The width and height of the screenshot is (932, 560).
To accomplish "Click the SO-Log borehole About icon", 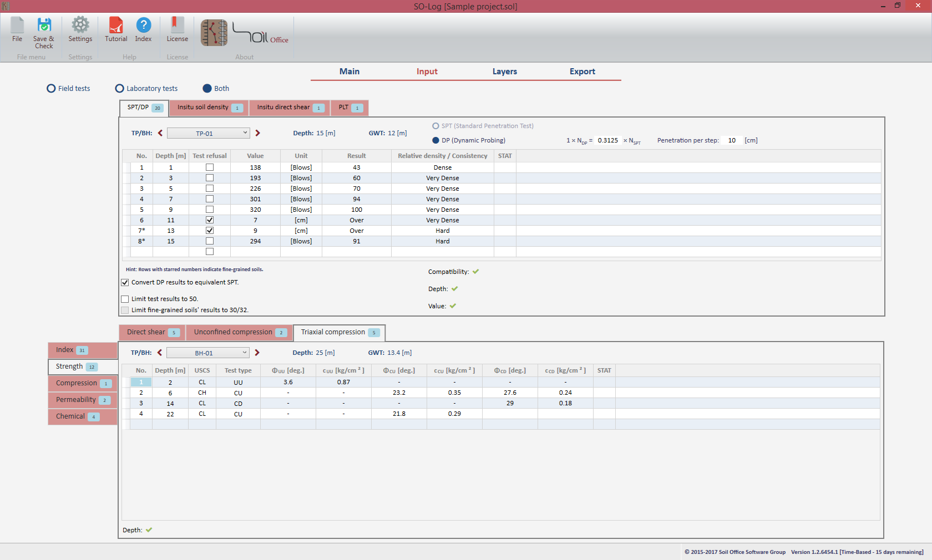I will (214, 33).
